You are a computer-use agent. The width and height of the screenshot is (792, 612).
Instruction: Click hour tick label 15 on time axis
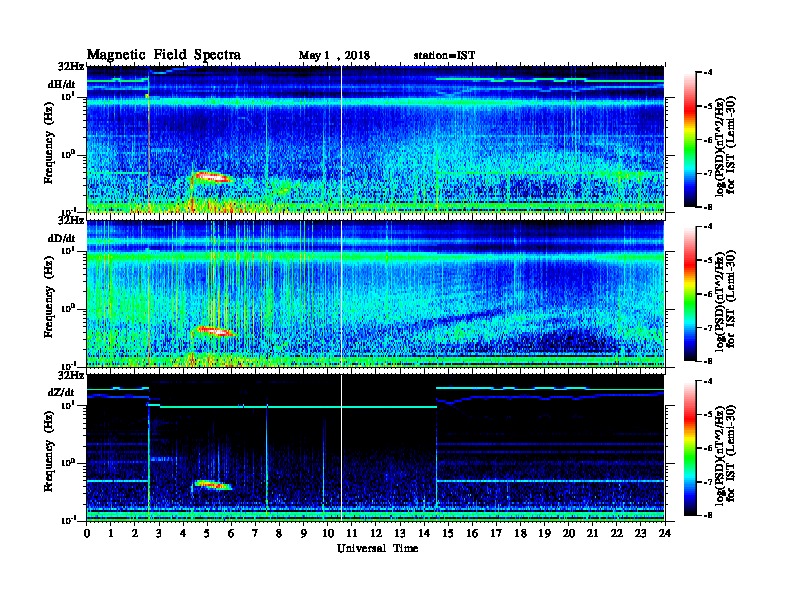[448, 533]
